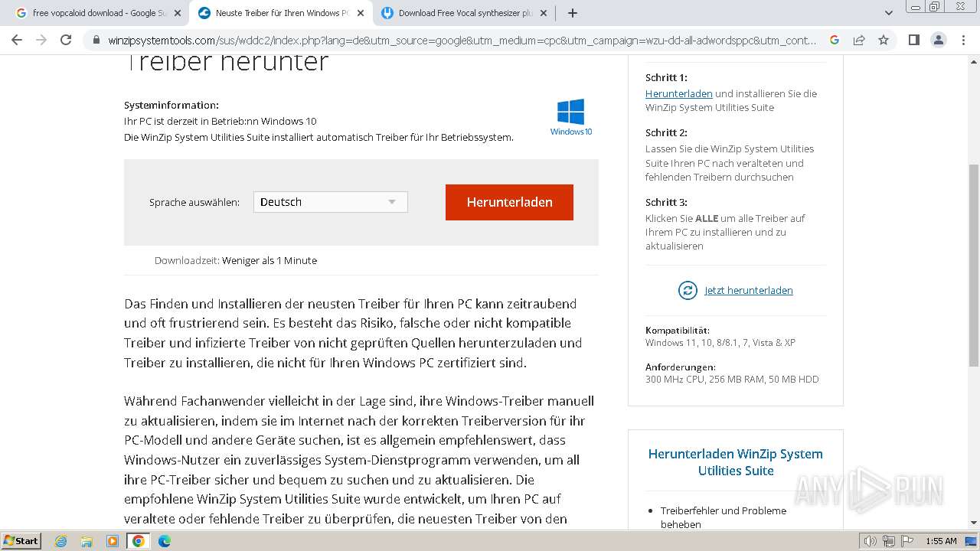980x551 pixels.
Task: Click the 'Systeminformation:' label
Action: pos(171,105)
